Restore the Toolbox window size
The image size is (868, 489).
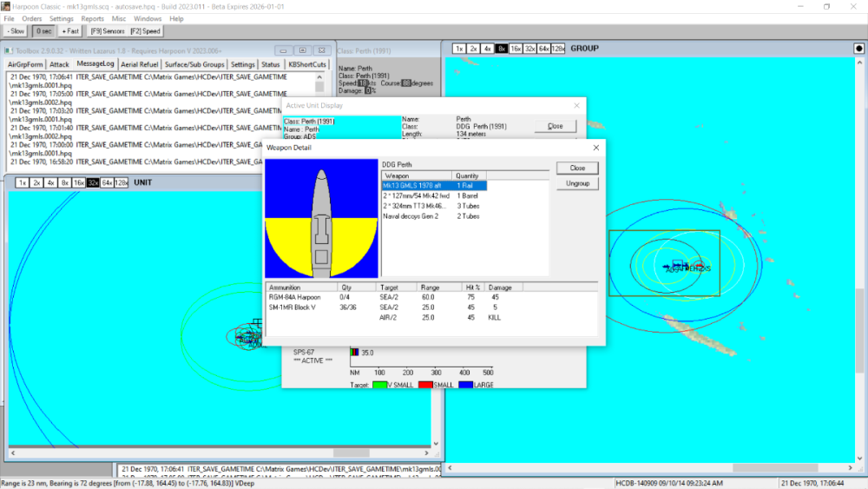coord(302,50)
